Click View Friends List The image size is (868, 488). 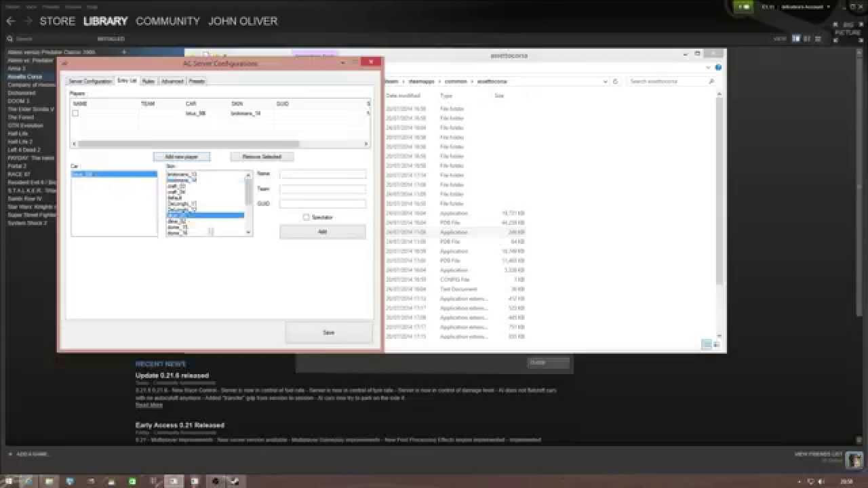coord(818,454)
